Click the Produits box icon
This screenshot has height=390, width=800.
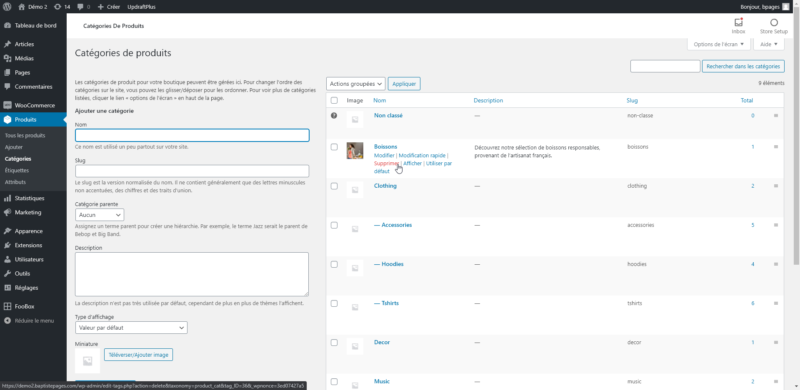tap(7, 120)
